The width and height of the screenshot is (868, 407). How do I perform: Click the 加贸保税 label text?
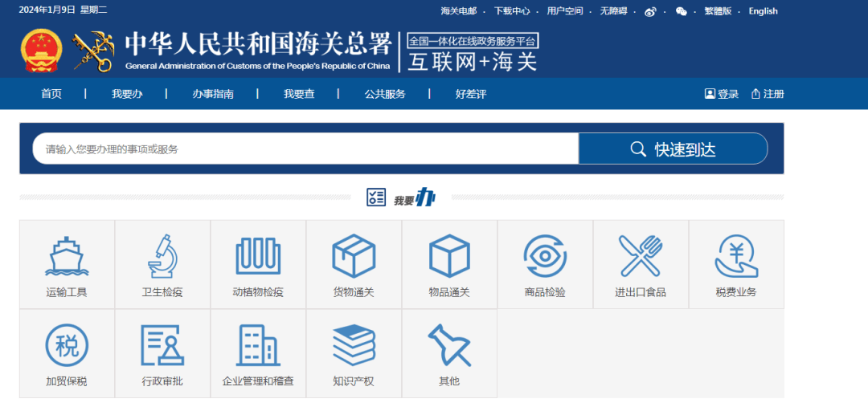coord(67,381)
